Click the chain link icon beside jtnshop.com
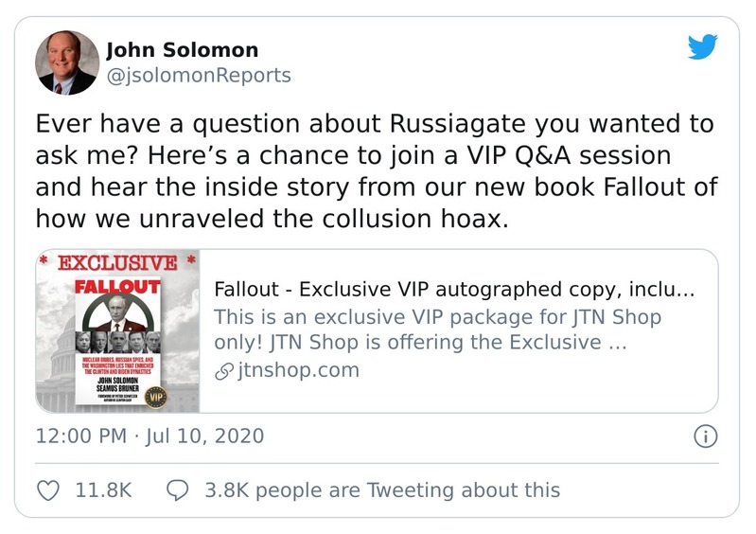756x534 pixels. (x=222, y=370)
